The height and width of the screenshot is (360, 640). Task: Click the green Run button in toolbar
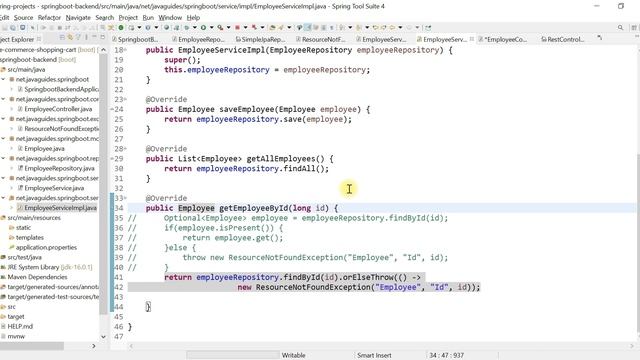pos(203,27)
